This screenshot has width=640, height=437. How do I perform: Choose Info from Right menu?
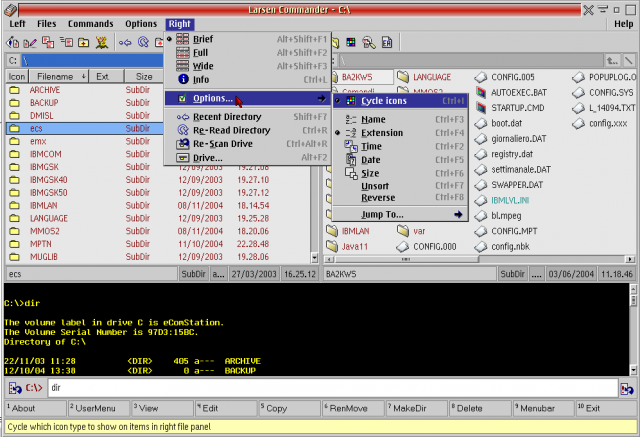[x=247, y=80]
